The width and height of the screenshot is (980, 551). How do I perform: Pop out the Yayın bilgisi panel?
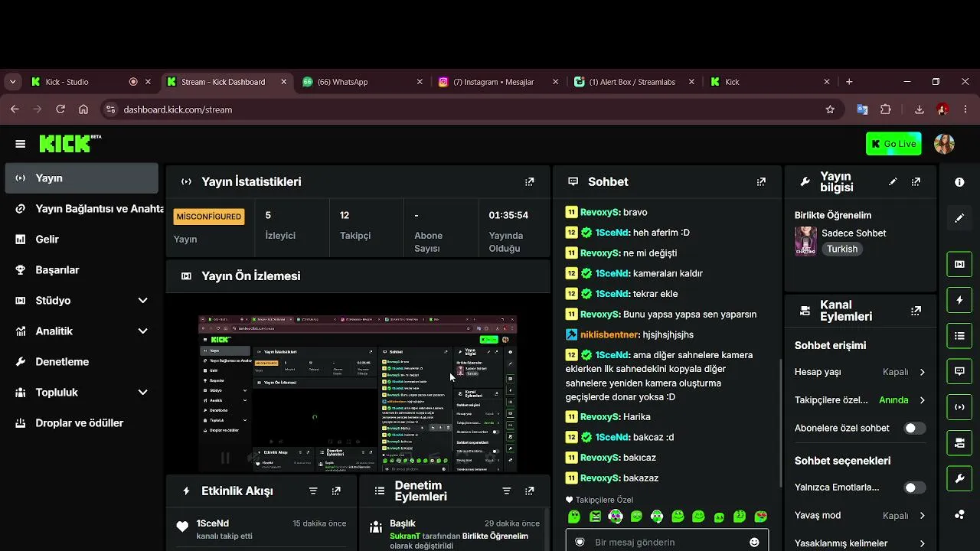click(916, 182)
